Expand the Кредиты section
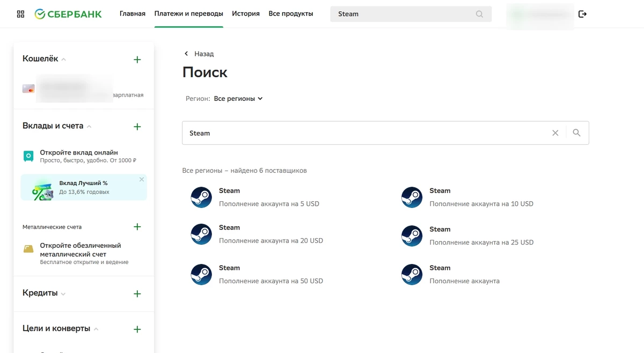 (x=63, y=294)
